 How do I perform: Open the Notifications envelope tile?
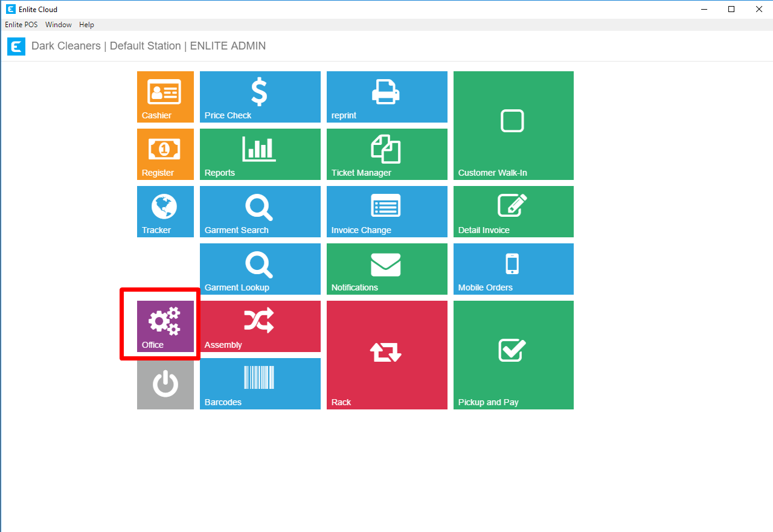click(x=387, y=269)
